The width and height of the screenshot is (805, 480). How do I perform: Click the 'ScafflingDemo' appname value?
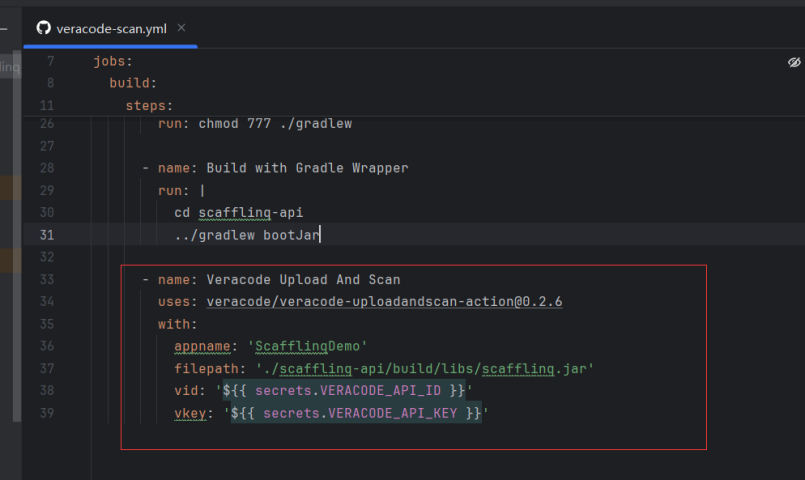coord(307,346)
